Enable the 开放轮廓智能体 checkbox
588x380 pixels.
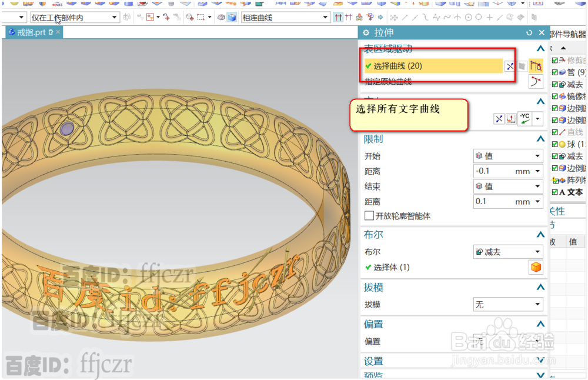367,216
